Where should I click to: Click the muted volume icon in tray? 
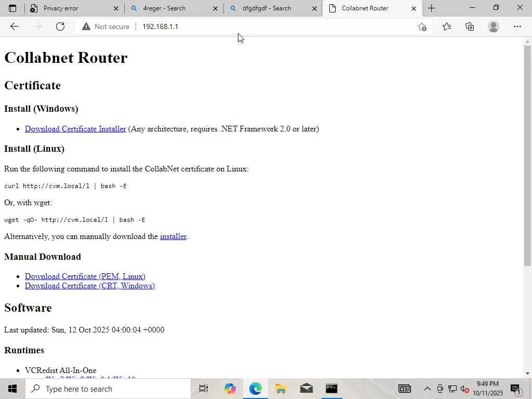click(x=464, y=389)
